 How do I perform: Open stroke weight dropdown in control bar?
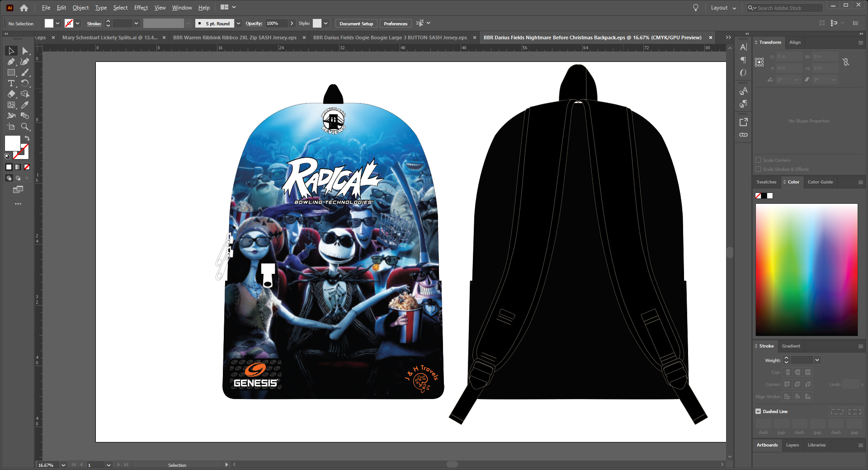point(136,23)
